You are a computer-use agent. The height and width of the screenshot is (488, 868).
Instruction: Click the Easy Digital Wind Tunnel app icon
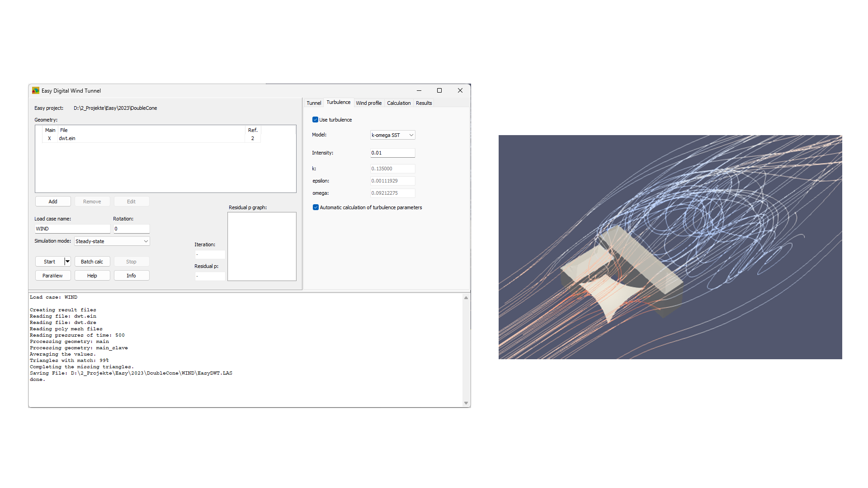point(36,91)
